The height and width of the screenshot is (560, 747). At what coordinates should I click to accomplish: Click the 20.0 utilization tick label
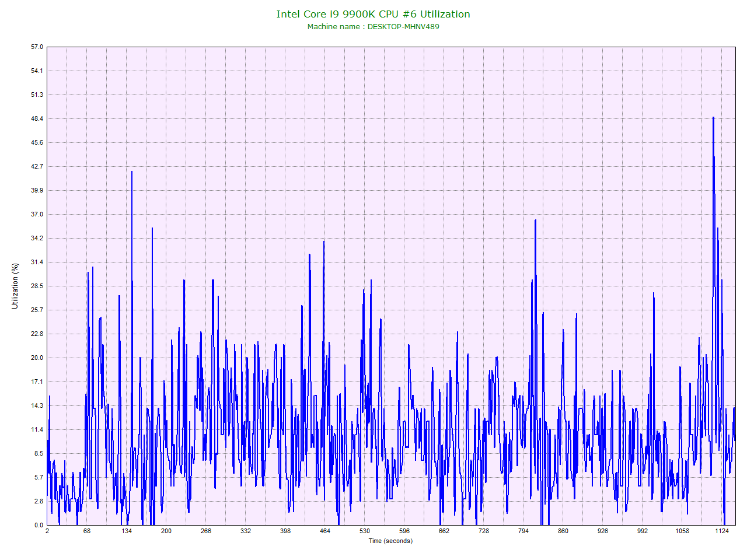pos(37,358)
